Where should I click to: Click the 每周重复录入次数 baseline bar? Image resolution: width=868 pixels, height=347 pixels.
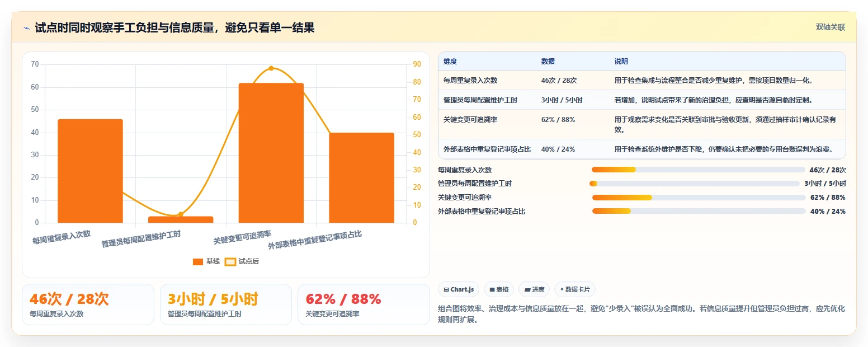(90, 171)
